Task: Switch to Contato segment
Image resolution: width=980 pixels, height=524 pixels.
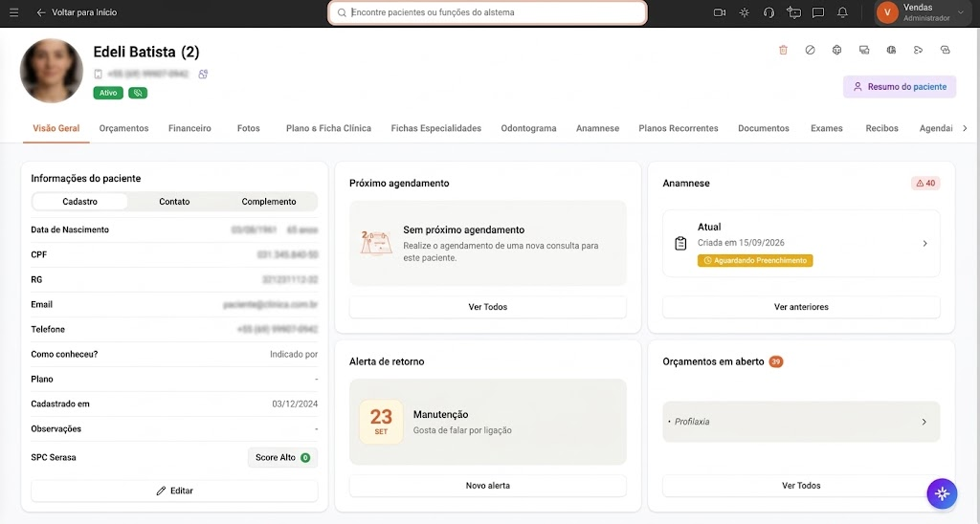Action: tap(174, 202)
